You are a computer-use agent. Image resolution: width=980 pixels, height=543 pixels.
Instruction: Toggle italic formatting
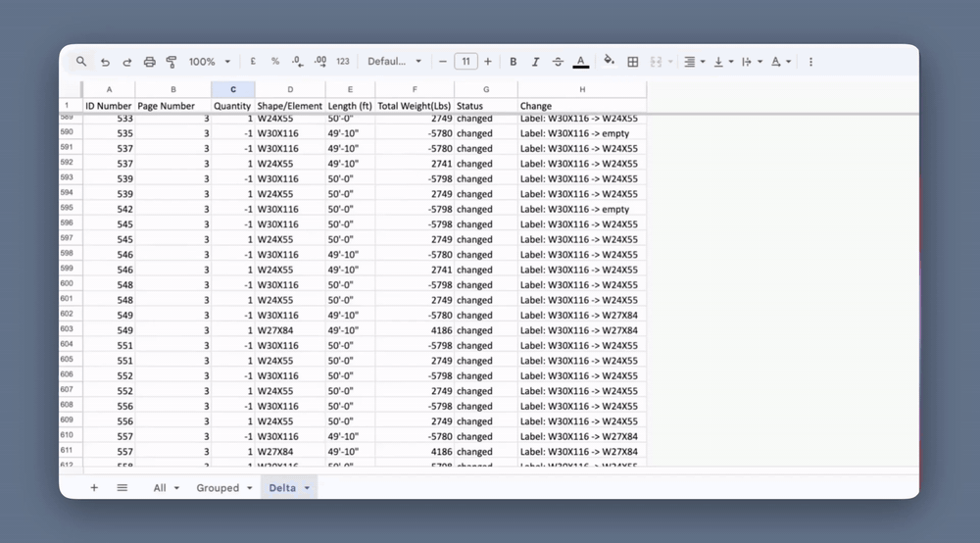pos(535,62)
